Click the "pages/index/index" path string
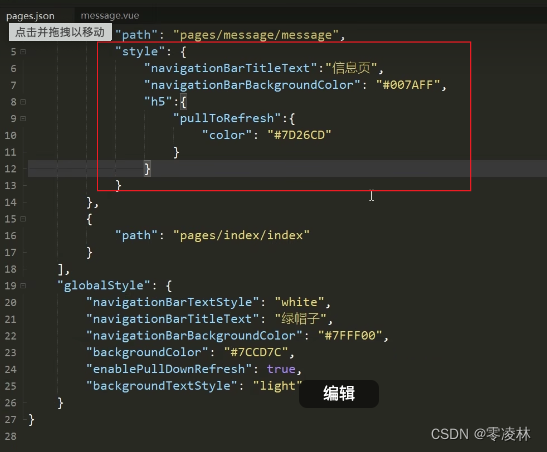Image resolution: width=547 pixels, height=452 pixels. [x=241, y=235]
